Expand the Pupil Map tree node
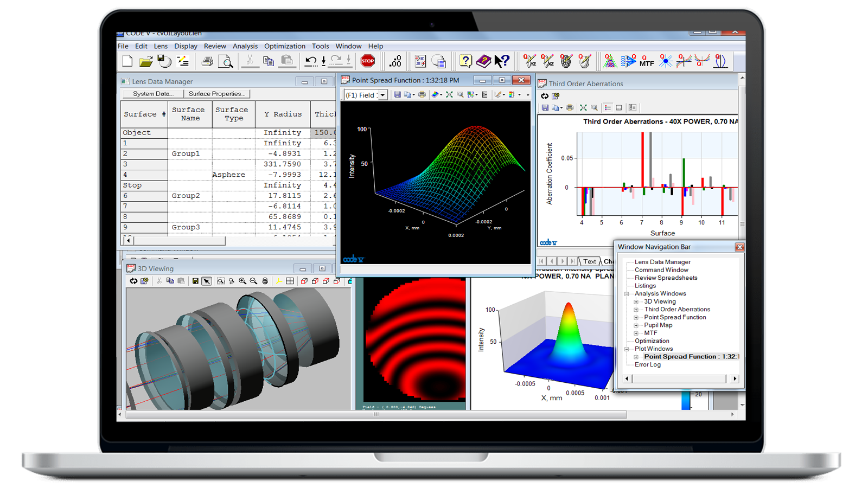This screenshot has width=868, height=488. point(636,325)
